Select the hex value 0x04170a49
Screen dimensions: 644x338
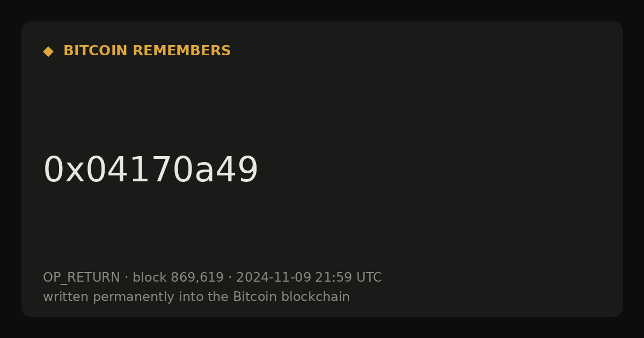[151, 170]
